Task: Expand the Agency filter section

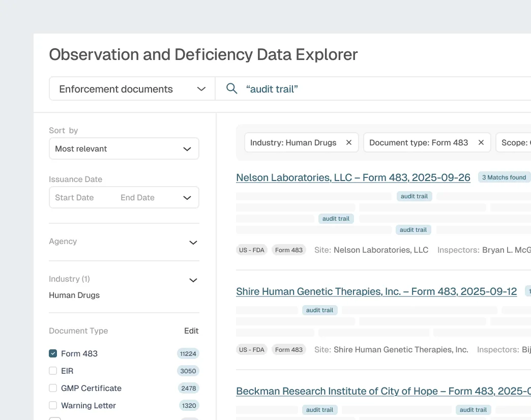Action: 193,243
